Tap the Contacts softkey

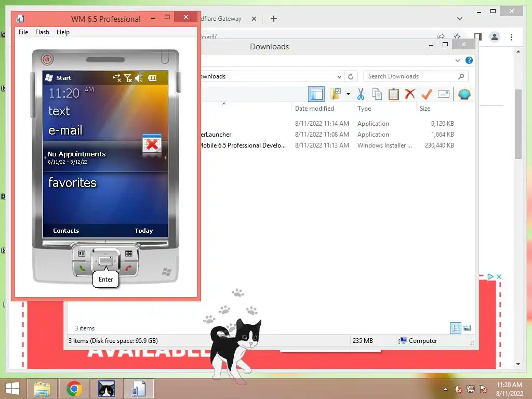click(66, 231)
